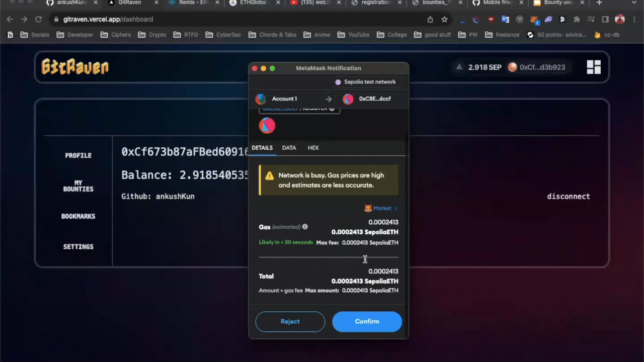
Task: Click the GitRaven logo
Action: click(x=75, y=67)
